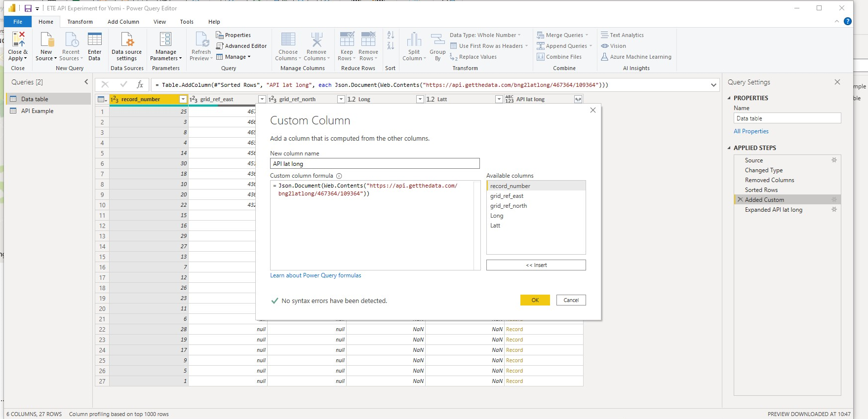Click gear icon on Source step

[x=834, y=160]
